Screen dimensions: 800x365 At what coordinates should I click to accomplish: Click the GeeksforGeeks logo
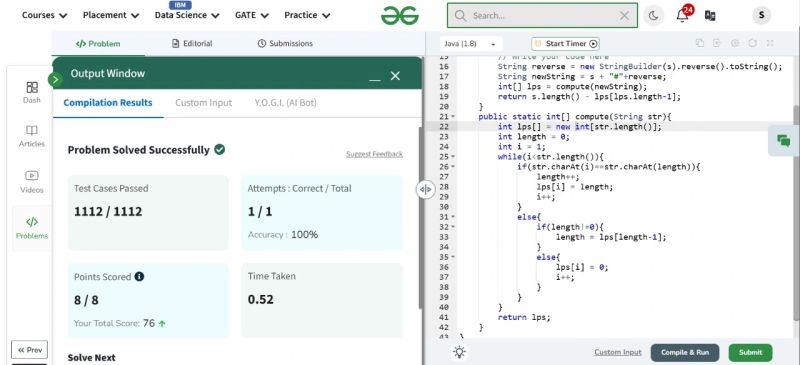coord(399,15)
